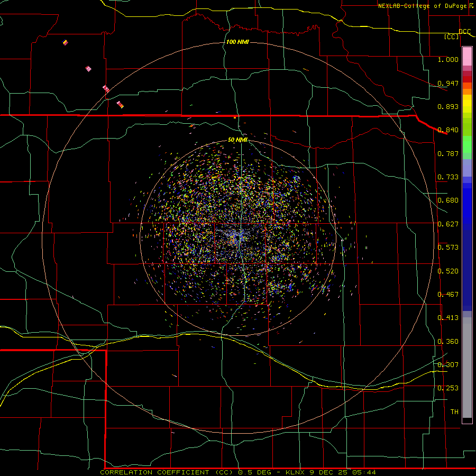Select the 0.787 legend value
The height and width of the screenshot is (476, 476).
448,153
